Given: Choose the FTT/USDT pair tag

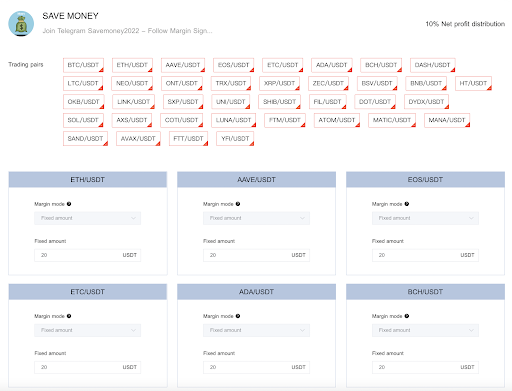Looking at the screenshot, I should point(188,139).
